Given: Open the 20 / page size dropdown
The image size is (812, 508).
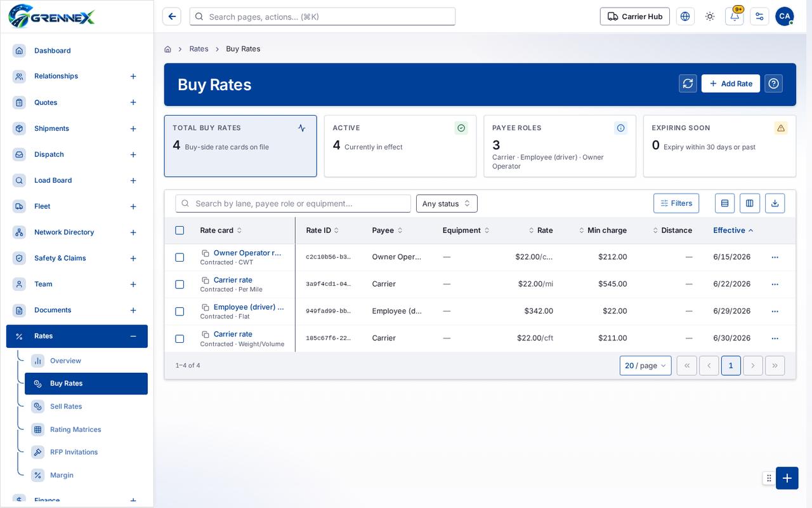Looking at the screenshot, I should 645,366.
